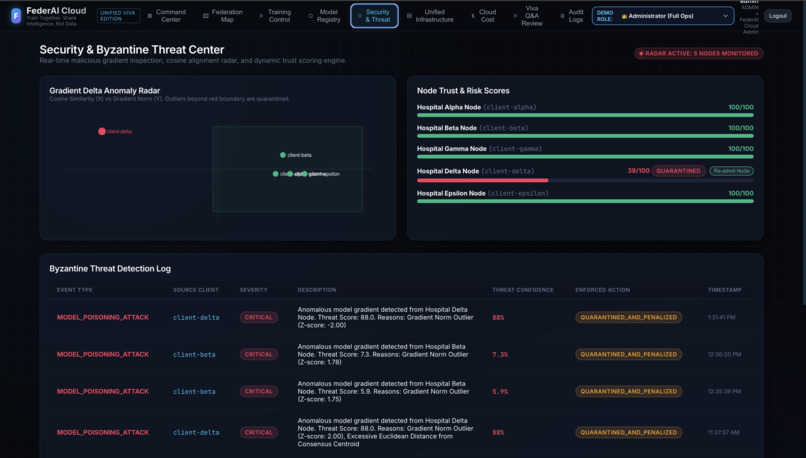Click QUARANTINED_AND_PENALIZED in 12:35:39 PM row
Viewport: 806px width, 458px height.
point(629,392)
